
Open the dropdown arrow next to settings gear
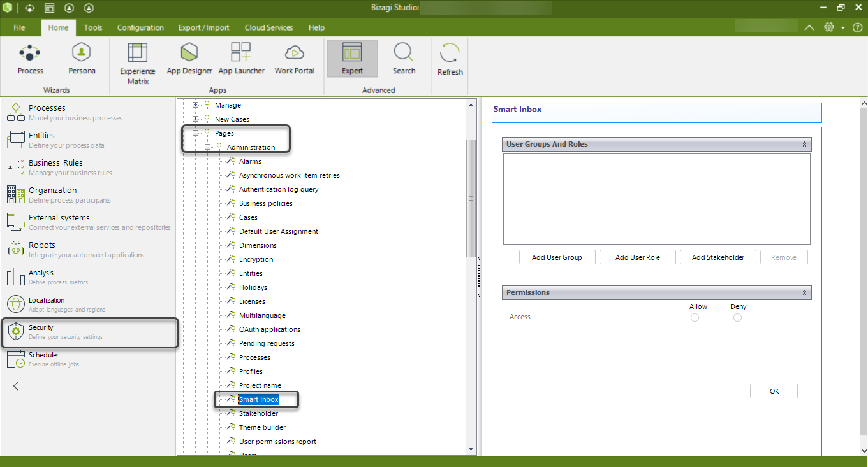coord(842,28)
